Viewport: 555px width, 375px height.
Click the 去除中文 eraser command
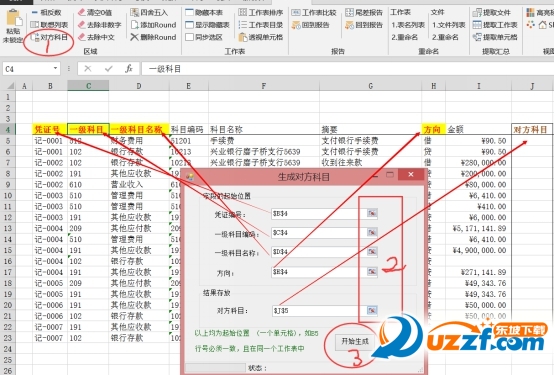coord(96,37)
